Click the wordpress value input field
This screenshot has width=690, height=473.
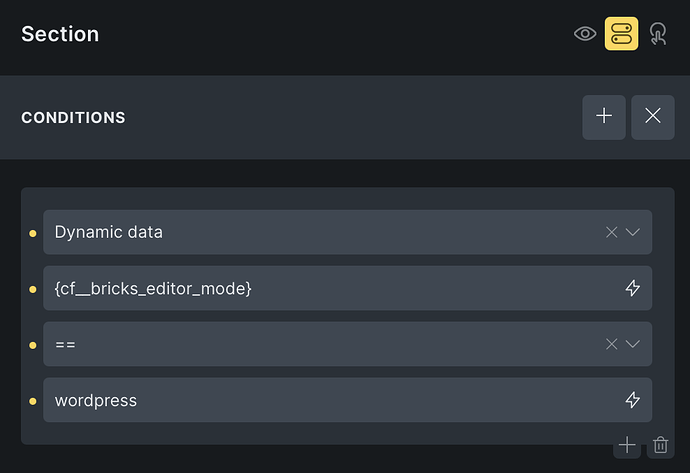point(320,400)
